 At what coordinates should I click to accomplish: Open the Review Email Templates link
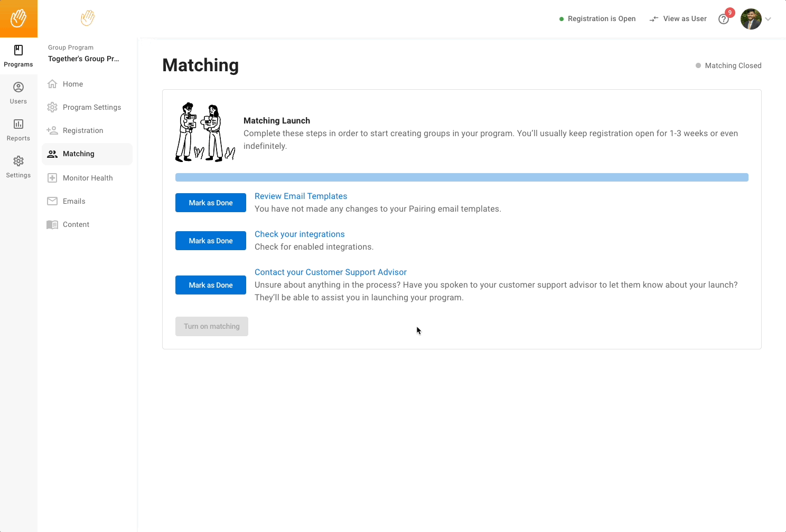301,196
